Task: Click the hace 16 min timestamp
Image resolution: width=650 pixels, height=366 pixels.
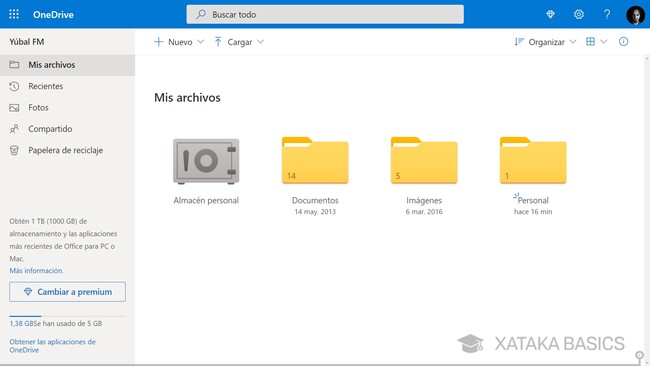Action: (533, 212)
